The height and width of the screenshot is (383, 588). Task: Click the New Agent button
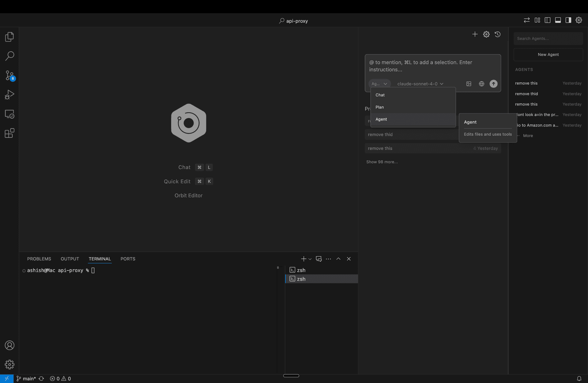click(548, 54)
